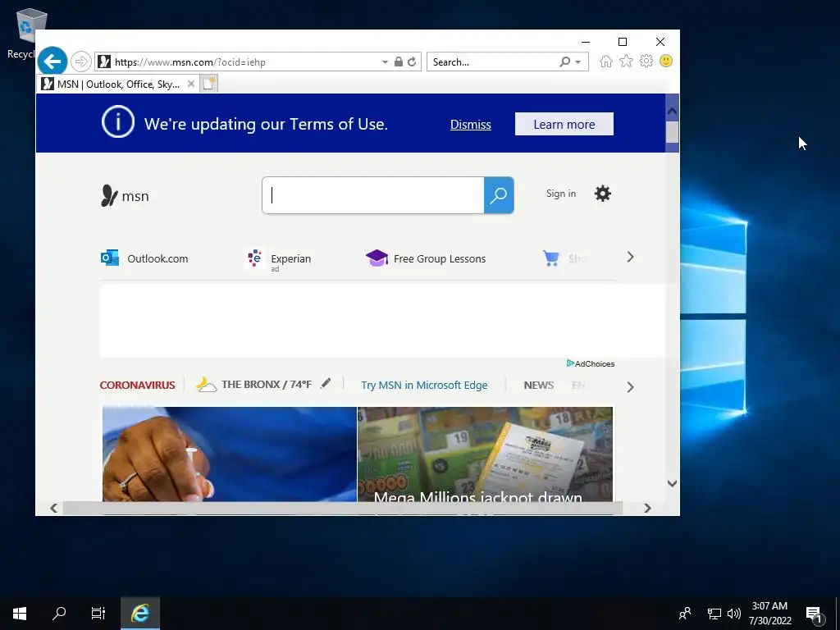This screenshot has width=840, height=630.
Task: Click the vertical scrollbar up arrow
Action: pos(672,112)
